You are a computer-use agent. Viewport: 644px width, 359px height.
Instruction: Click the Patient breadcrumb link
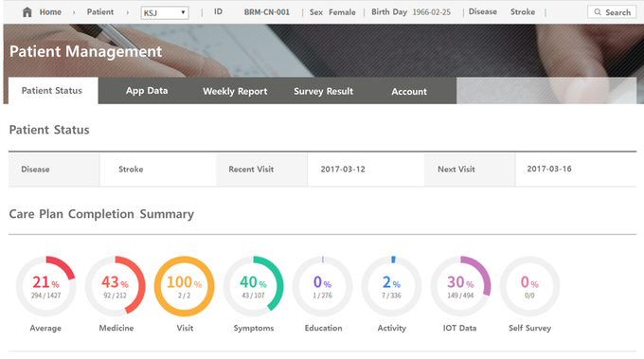tap(100, 12)
